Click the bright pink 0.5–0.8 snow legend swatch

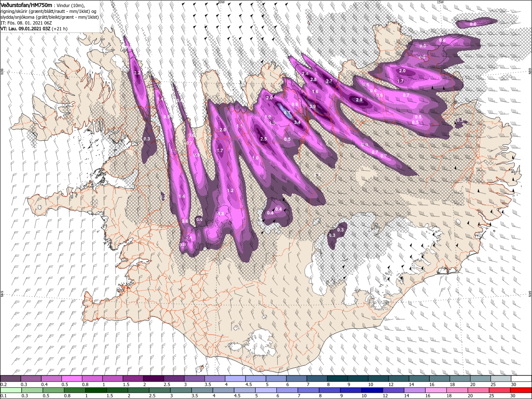(x=71, y=379)
